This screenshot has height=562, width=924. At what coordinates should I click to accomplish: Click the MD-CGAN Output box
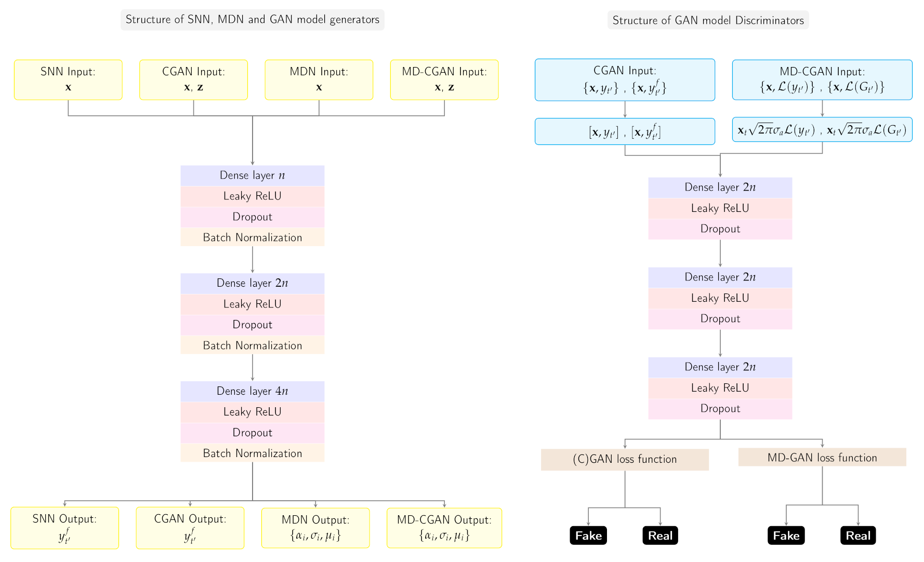[x=444, y=528]
